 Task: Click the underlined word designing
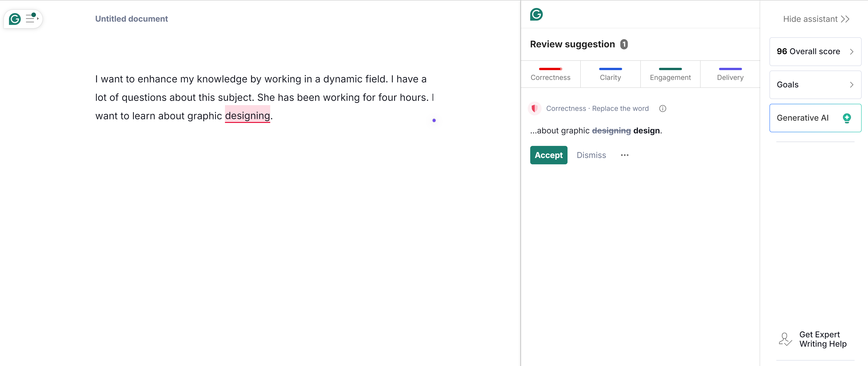(x=247, y=116)
